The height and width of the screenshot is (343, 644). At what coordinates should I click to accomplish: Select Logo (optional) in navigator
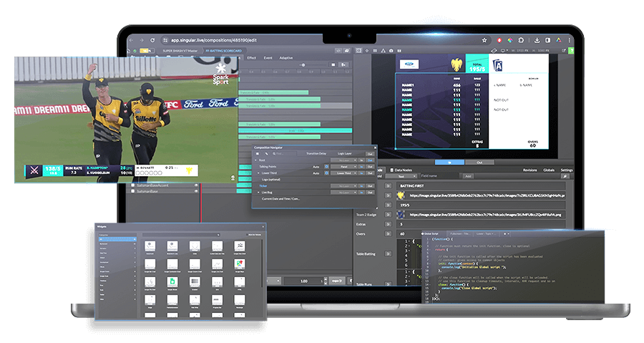[x=271, y=180]
